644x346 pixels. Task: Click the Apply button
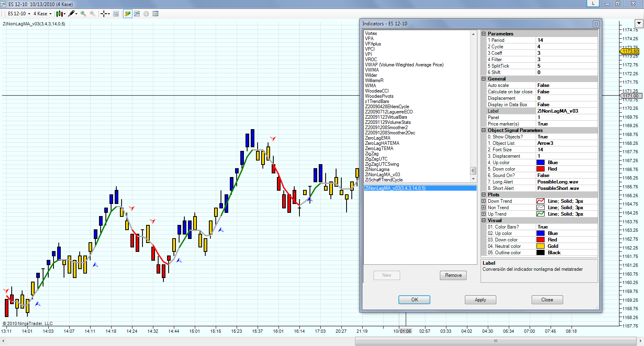(480, 300)
